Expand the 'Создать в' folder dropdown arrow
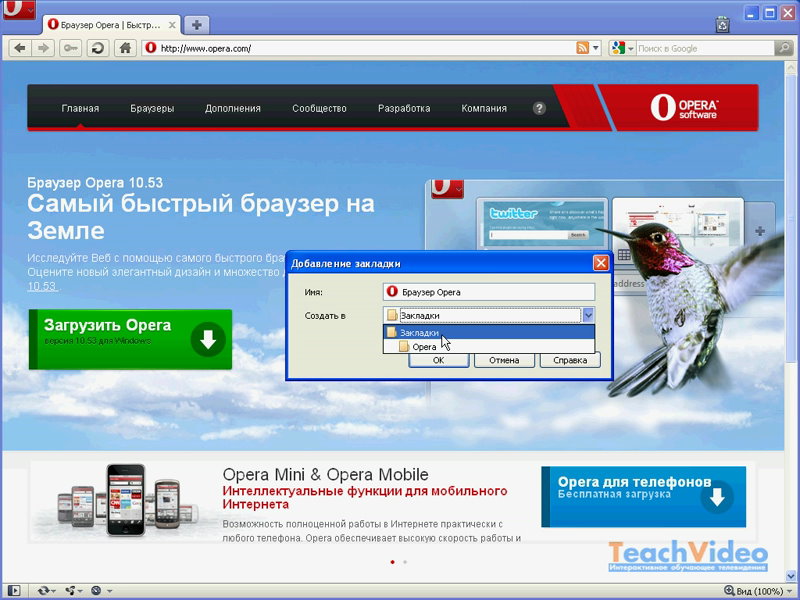The height and width of the screenshot is (600, 800). coord(588,315)
